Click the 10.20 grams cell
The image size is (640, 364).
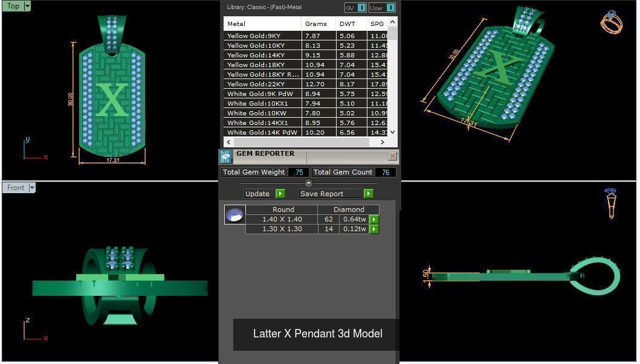click(x=318, y=132)
